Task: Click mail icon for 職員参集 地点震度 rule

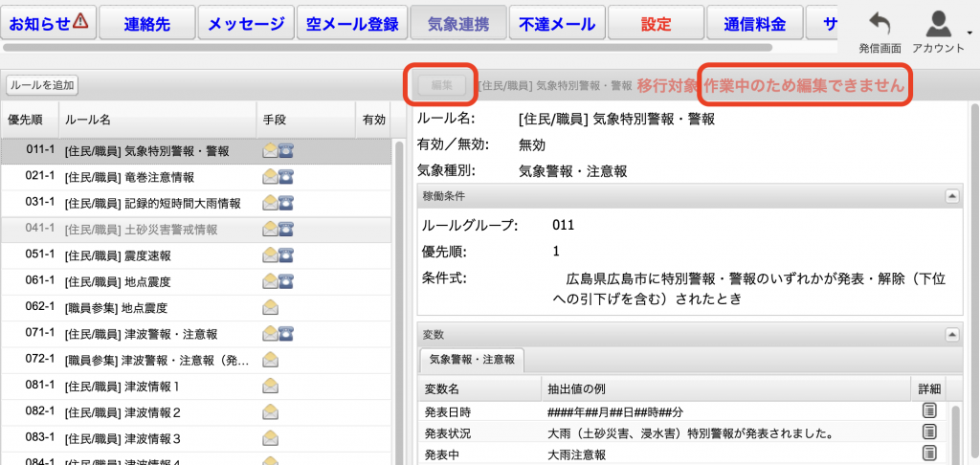Action: (271, 308)
